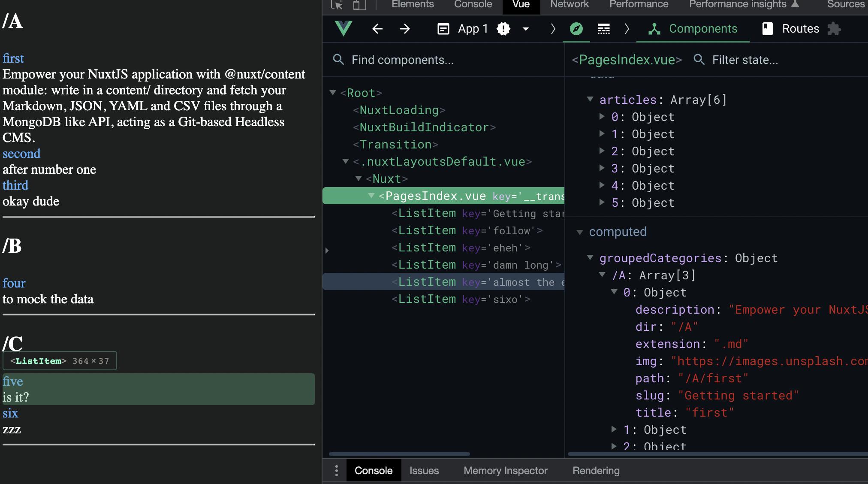The image size is (868, 484).
Task: Open the 'five' article link
Action: point(13,381)
